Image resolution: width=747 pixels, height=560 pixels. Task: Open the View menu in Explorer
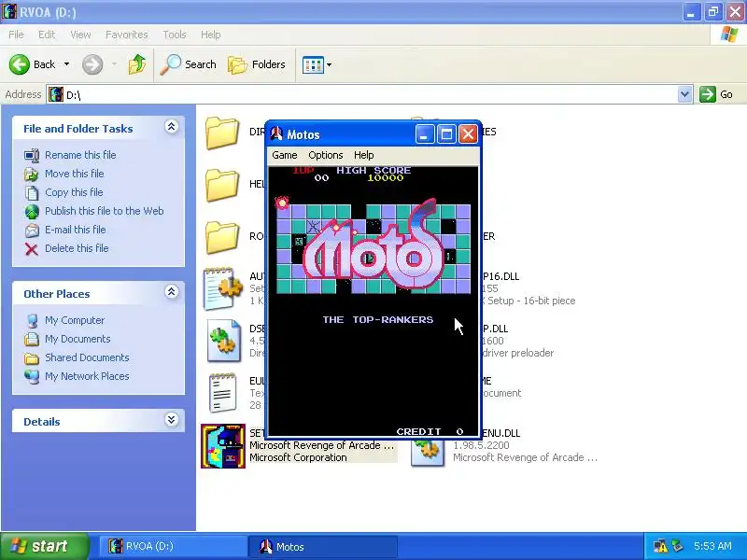pos(80,35)
